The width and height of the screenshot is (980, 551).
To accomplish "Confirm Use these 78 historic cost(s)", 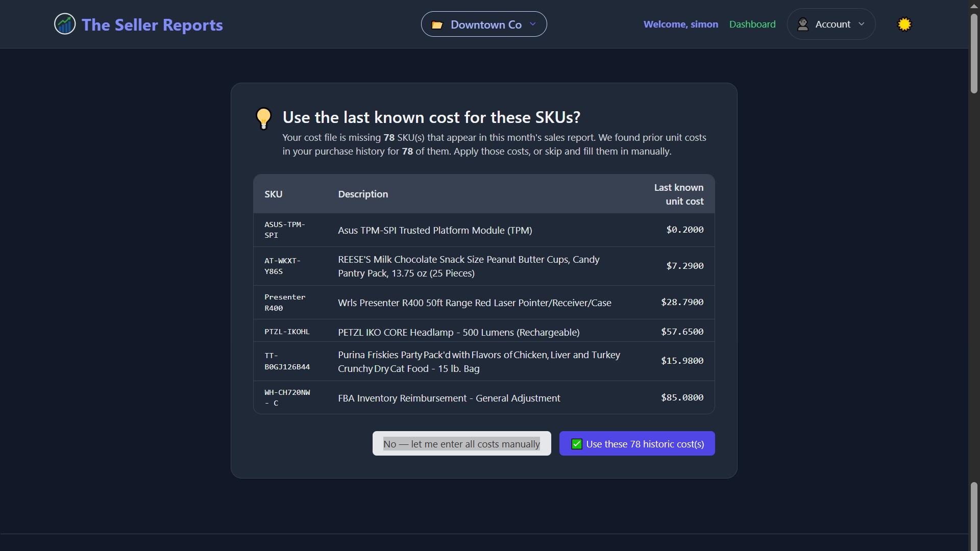I will coord(637,443).
